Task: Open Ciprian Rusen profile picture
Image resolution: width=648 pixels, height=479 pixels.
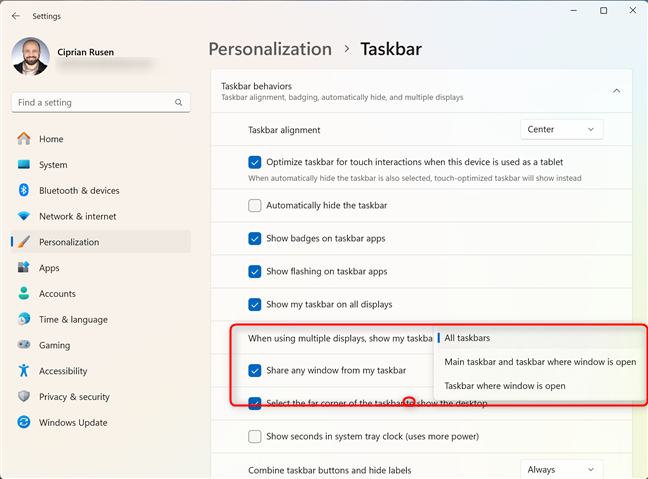Action: tap(31, 57)
